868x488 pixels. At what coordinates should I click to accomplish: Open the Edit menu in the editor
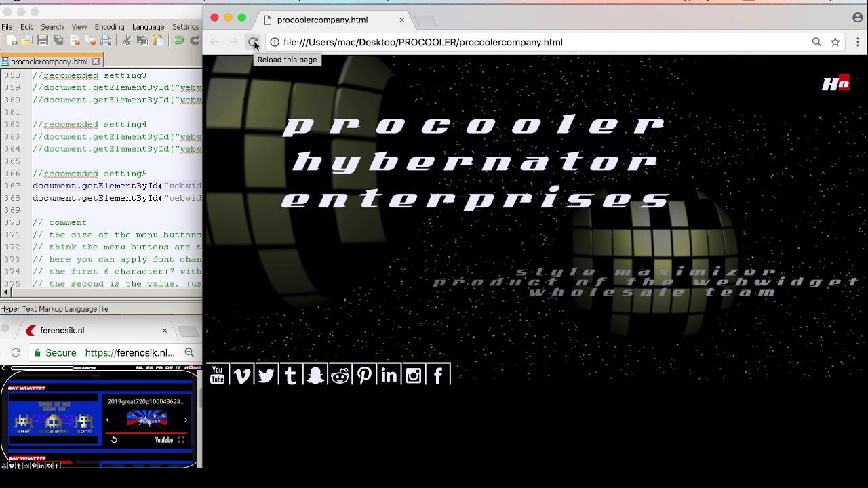tap(26, 27)
